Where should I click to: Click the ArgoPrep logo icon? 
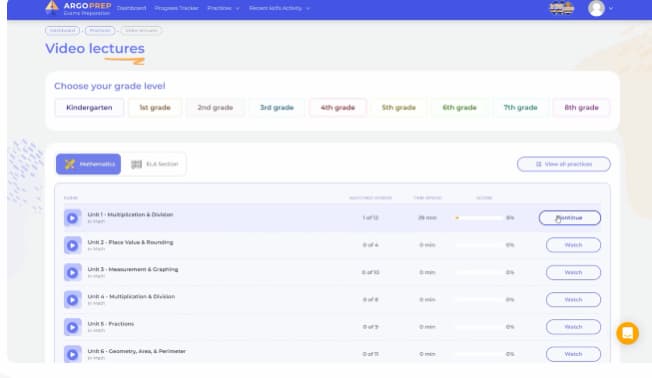pyautogui.click(x=52, y=7)
